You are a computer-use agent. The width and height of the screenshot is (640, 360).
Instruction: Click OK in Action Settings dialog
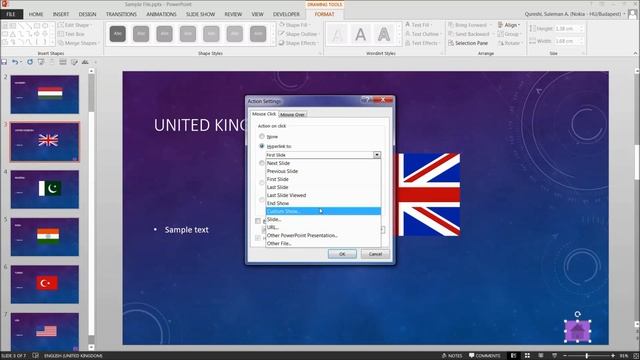(342, 254)
